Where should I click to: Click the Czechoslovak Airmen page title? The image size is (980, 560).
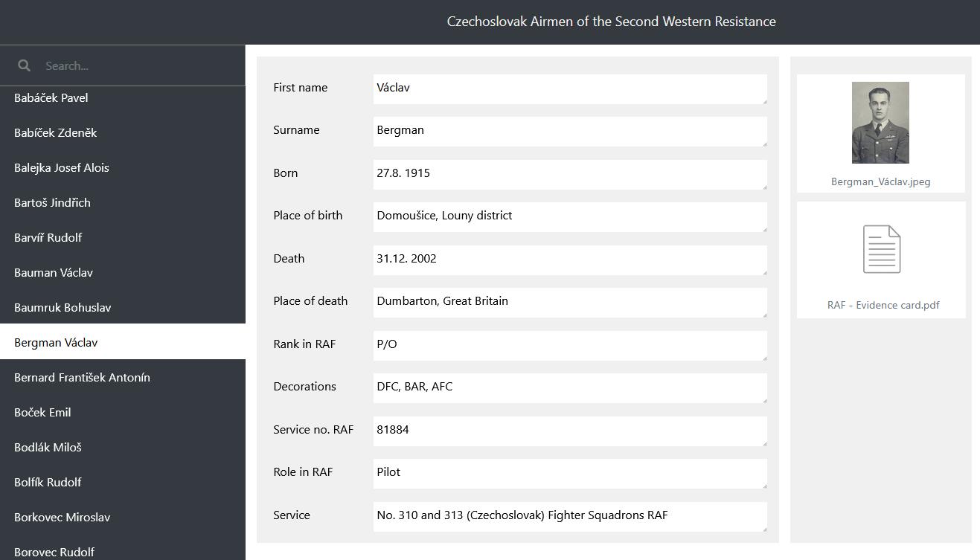(611, 22)
